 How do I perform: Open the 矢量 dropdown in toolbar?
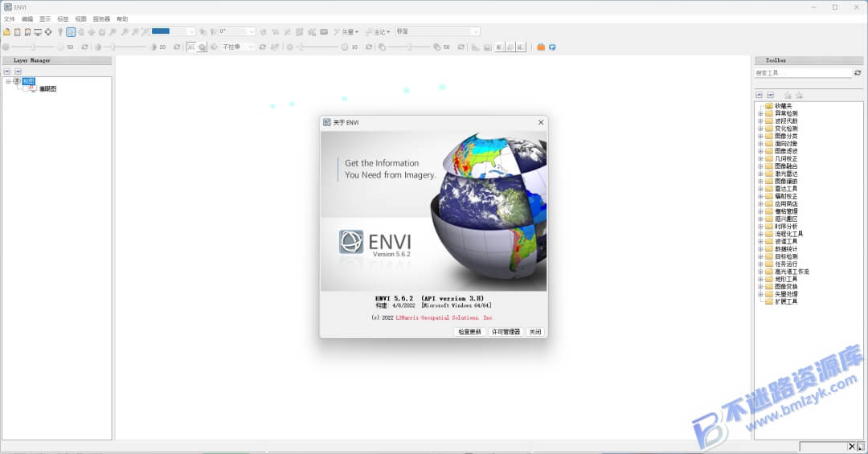coord(346,32)
